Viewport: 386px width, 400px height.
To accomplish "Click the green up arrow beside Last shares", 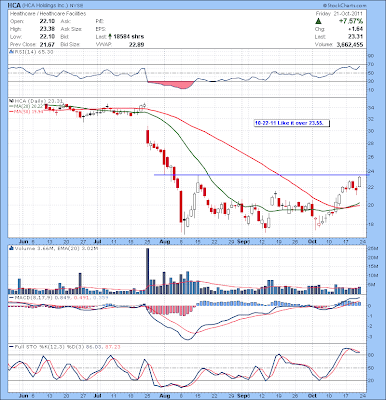I will click(110, 36).
